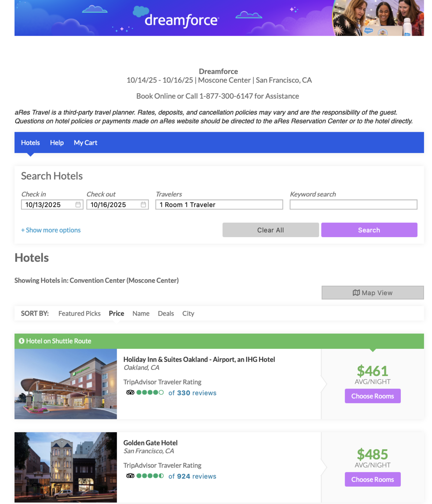Open the Help menu item
432x504 pixels.
pos(57,143)
